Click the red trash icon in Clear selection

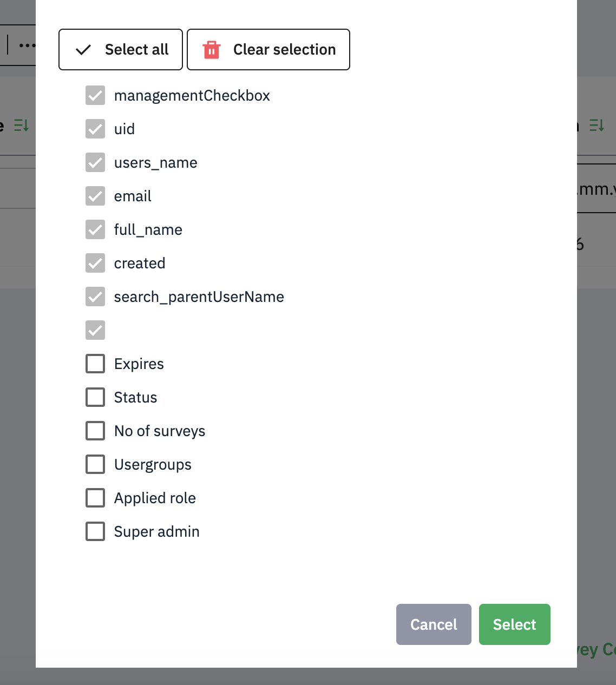pyautogui.click(x=211, y=50)
